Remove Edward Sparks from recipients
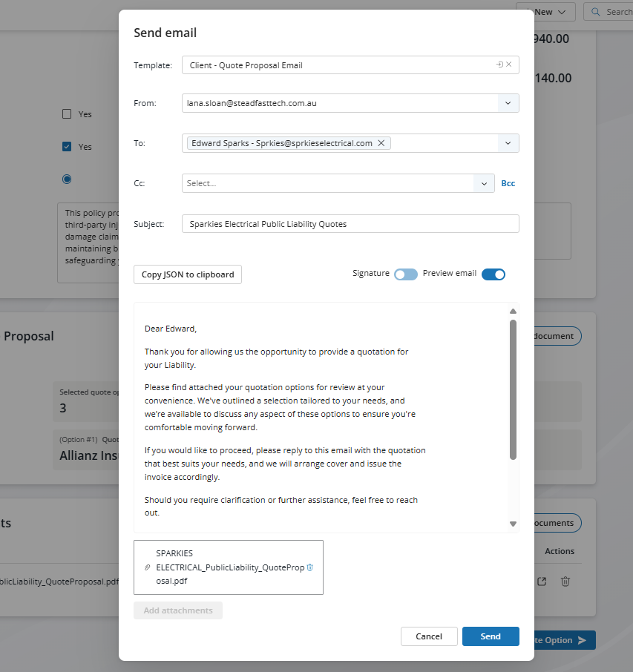 click(x=381, y=143)
